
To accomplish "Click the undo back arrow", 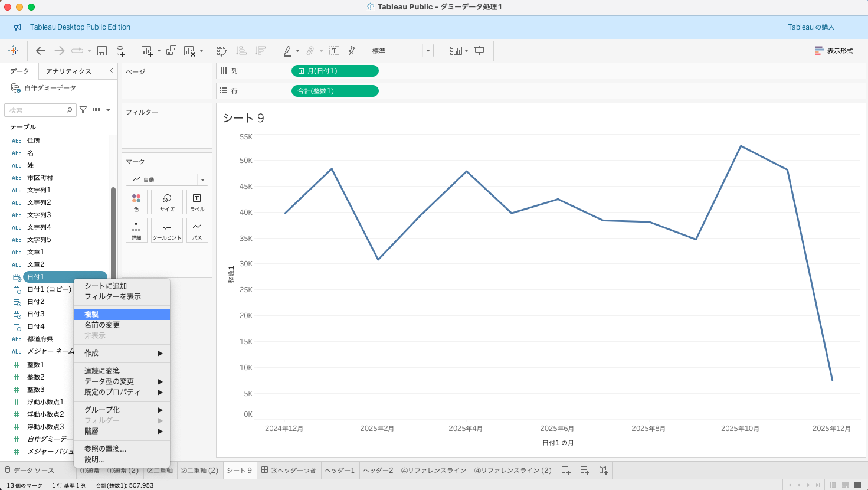I will (x=40, y=51).
